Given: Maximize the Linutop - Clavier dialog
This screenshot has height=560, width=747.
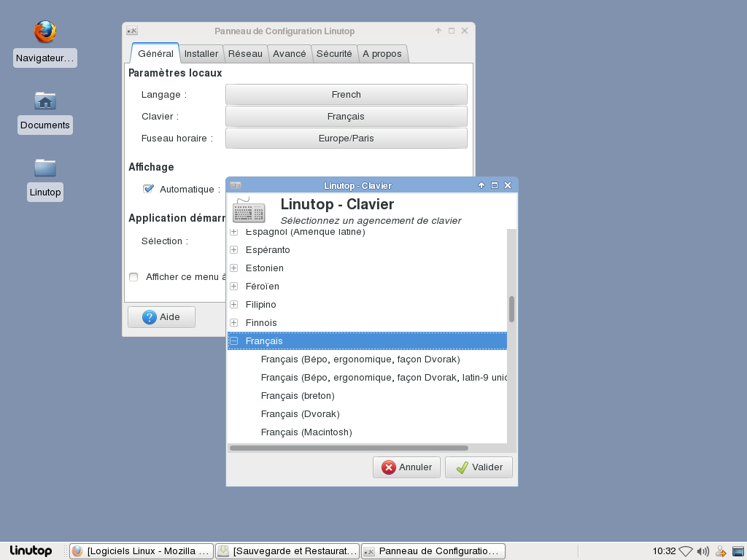Looking at the screenshot, I should pos(495,185).
